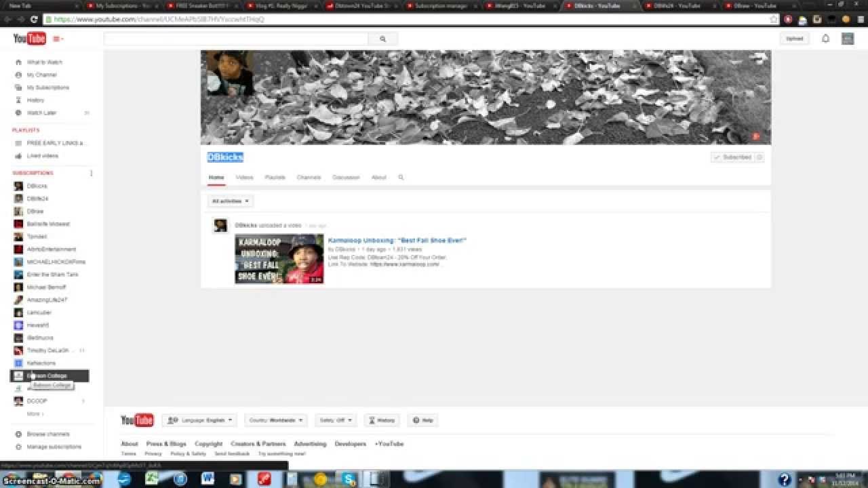Open the guide menu icon beside YouTube logo
The width and height of the screenshot is (868, 488).
(58, 39)
